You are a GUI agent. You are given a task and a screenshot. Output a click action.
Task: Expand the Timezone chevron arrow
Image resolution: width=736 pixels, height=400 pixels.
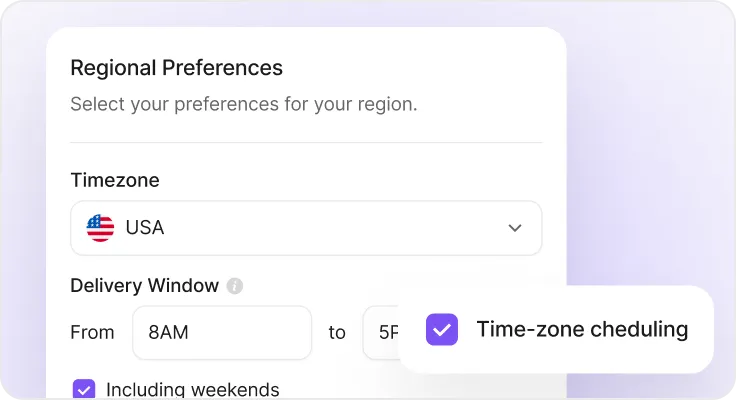click(515, 228)
